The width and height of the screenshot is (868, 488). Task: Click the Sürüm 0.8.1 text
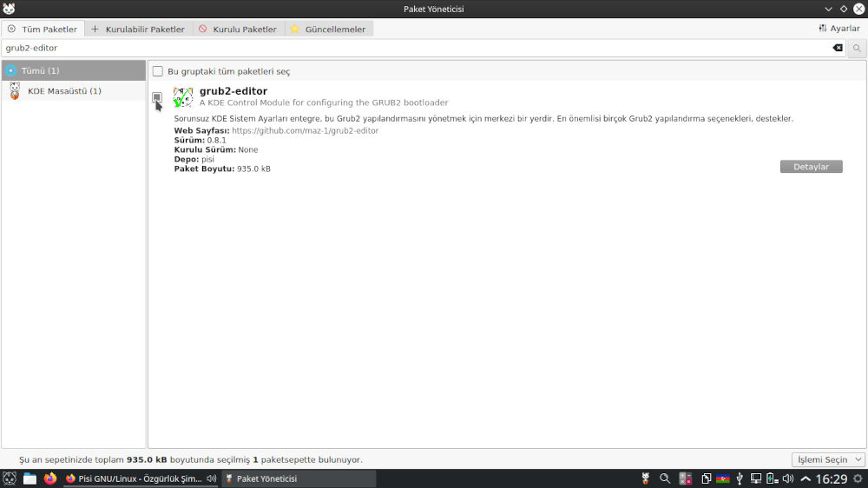[200, 140]
